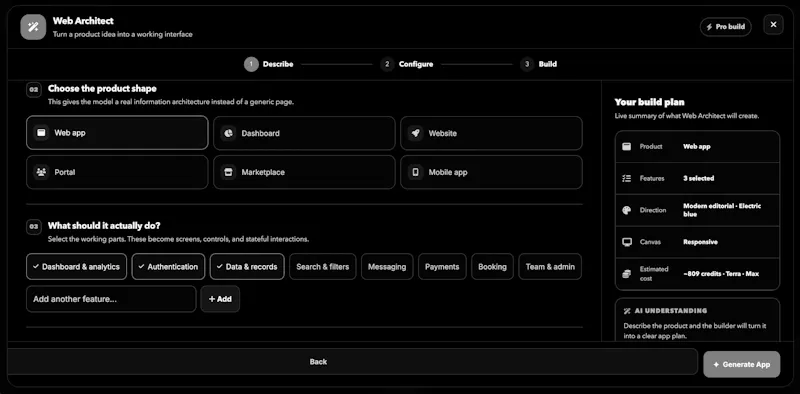Enable the Team & admin feature
The width and height of the screenshot is (800, 394).
(x=550, y=266)
